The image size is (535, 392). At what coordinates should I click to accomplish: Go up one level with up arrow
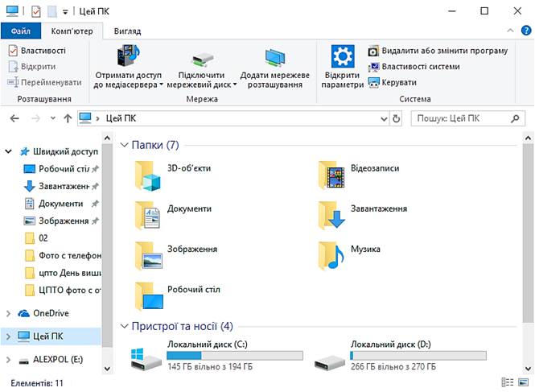tap(68, 118)
